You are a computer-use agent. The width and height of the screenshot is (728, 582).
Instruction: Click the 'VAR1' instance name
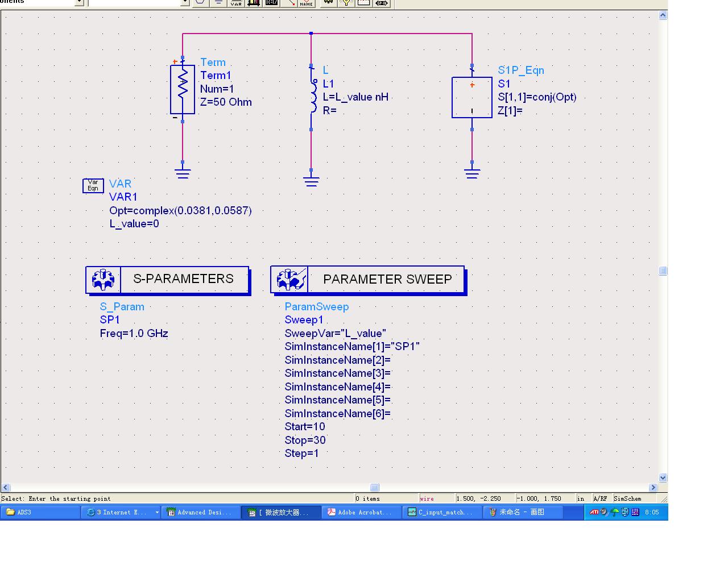coord(123,197)
